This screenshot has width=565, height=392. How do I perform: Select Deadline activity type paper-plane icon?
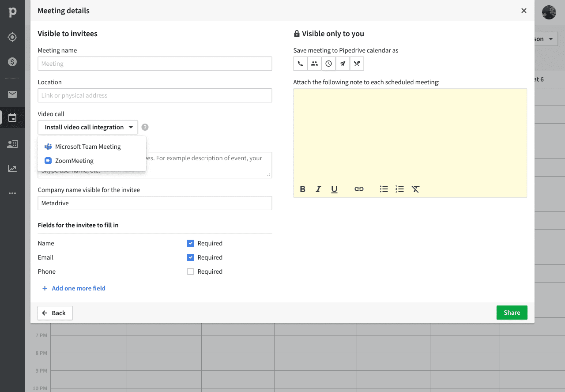click(343, 64)
